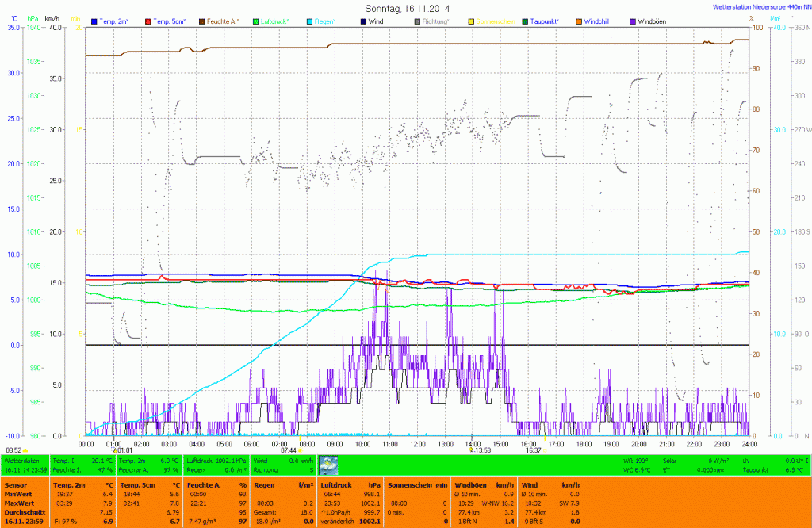The width and height of the screenshot is (812, 528).
Task: Click the orange Windchill legend swatch
Action: (579, 20)
